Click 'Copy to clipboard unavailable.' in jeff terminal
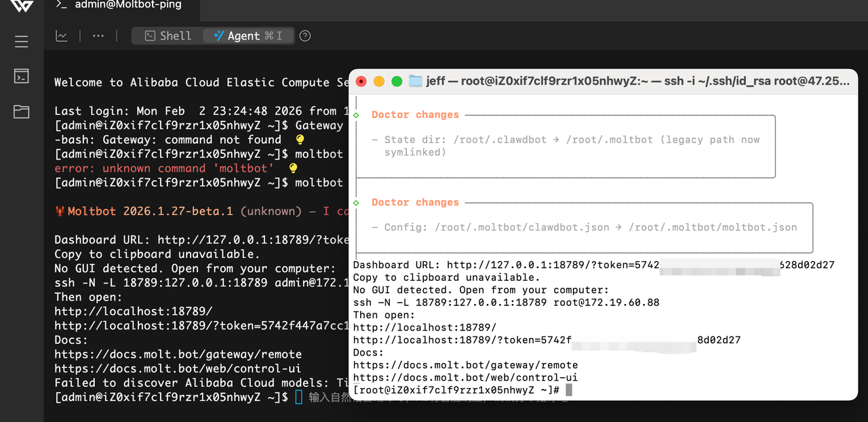 click(446, 277)
